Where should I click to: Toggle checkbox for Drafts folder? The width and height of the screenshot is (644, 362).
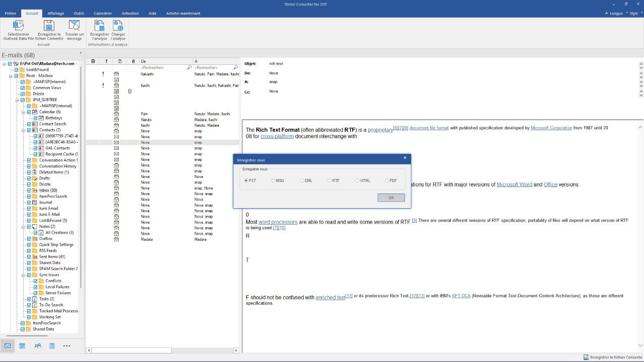(29, 178)
